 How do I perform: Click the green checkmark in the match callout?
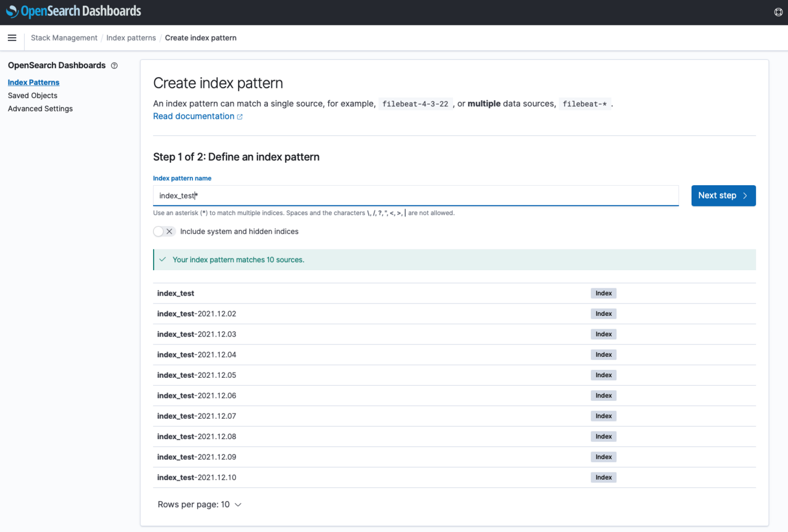tap(163, 260)
